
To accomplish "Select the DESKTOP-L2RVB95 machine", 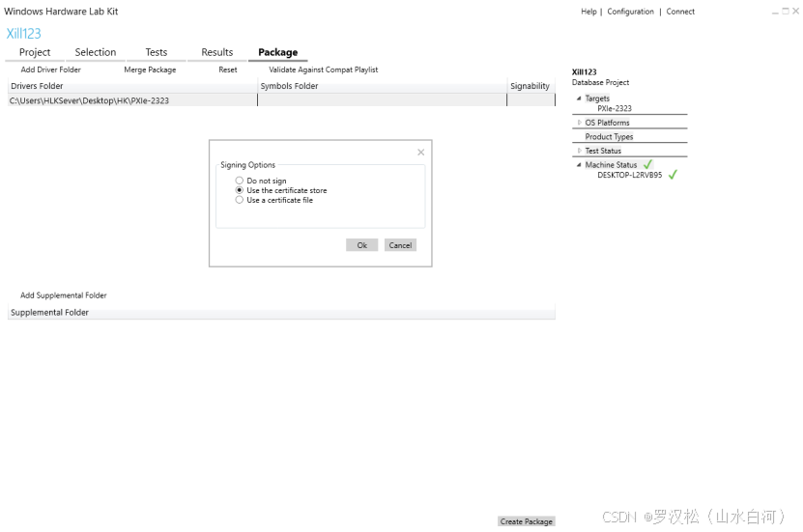I will click(629, 175).
